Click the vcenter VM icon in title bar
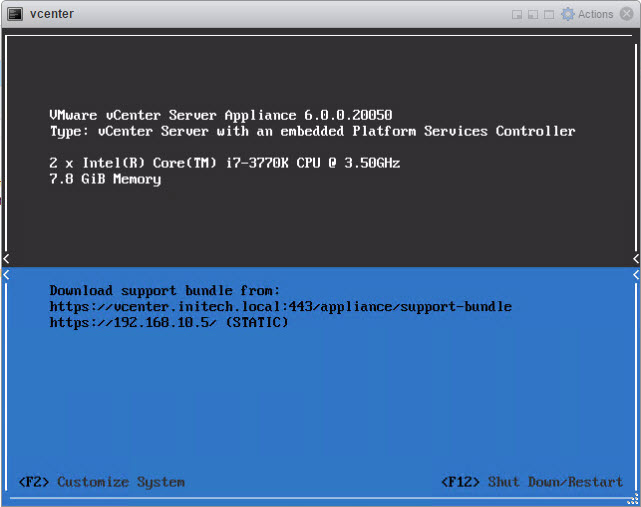The width and height of the screenshot is (641, 507). [x=14, y=14]
